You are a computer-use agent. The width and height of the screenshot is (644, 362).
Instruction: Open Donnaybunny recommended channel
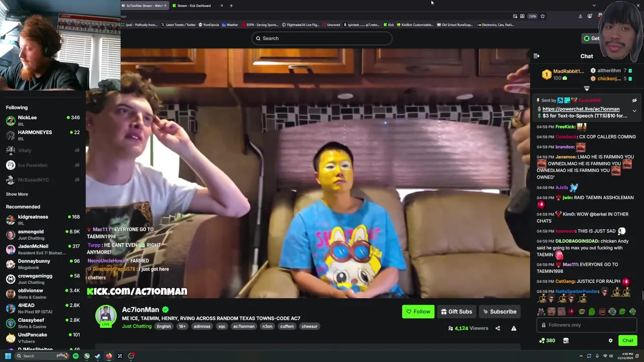coord(43,264)
